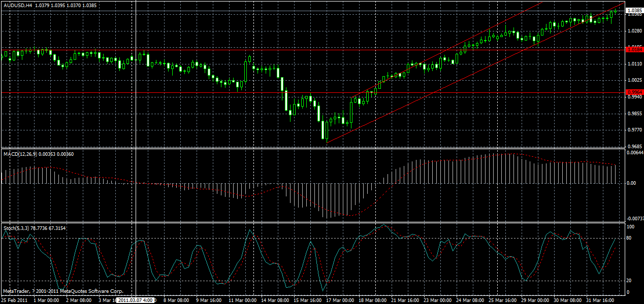Click the highlighted date box 2011.03.07 4:00

135,300
